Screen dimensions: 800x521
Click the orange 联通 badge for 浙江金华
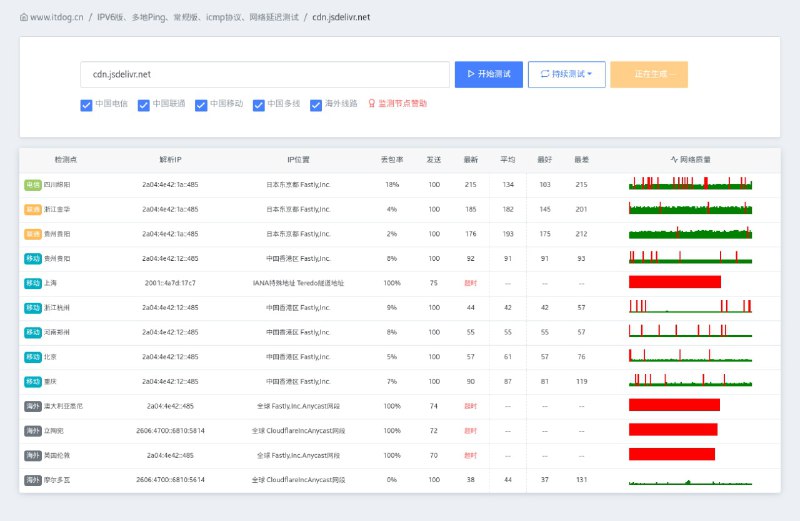[33, 209]
